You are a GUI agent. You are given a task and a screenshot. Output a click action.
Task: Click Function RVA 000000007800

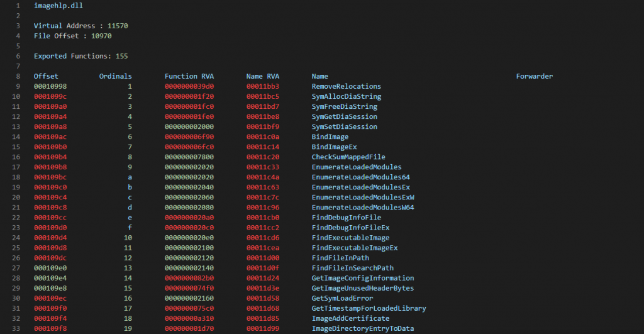tap(189, 157)
